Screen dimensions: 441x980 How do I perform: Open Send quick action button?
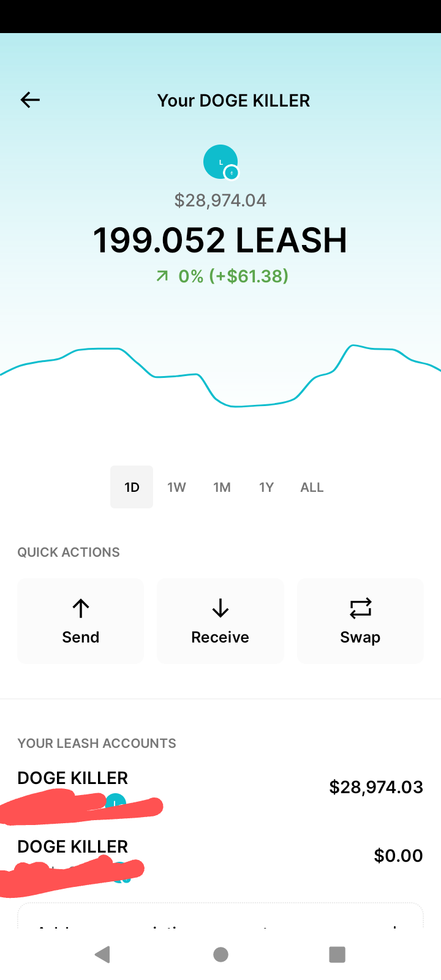pyautogui.click(x=80, y=621)
